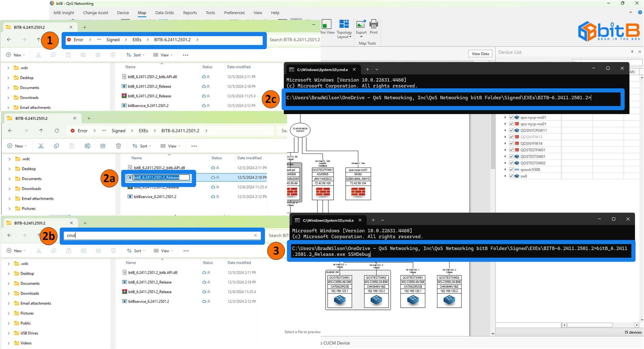Select the switch symbol at 192.168.120.2 on the map
Image resolution: width=644 pixels, height=349 pixels.
click(x=449, y=300)
